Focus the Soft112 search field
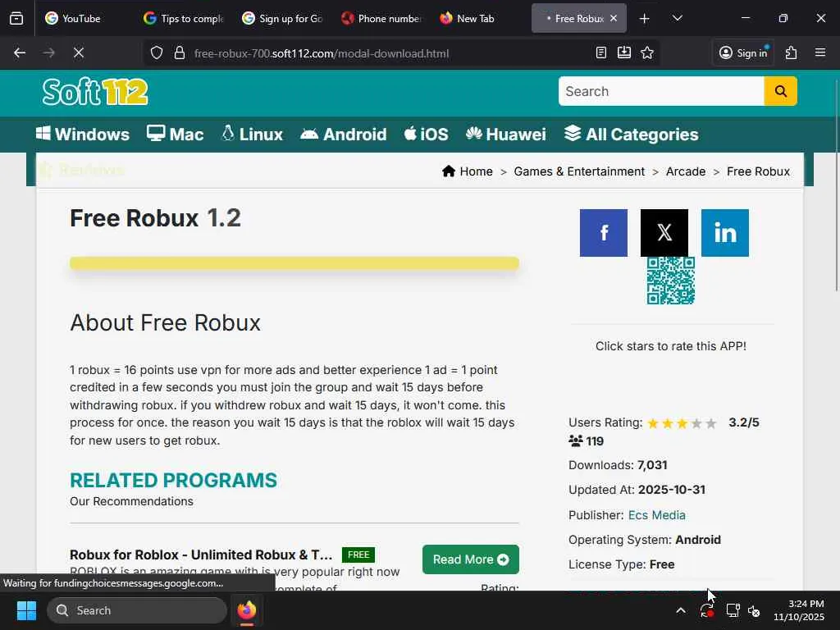The width and height of the screenshot is (840, 630). (x=661, y=91)
